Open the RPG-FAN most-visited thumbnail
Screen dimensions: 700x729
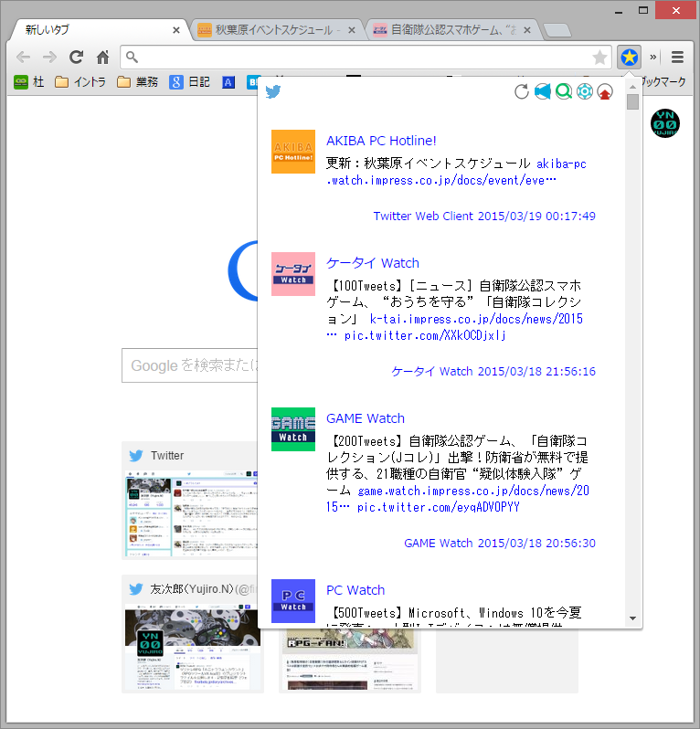click(x=350, y=660)
